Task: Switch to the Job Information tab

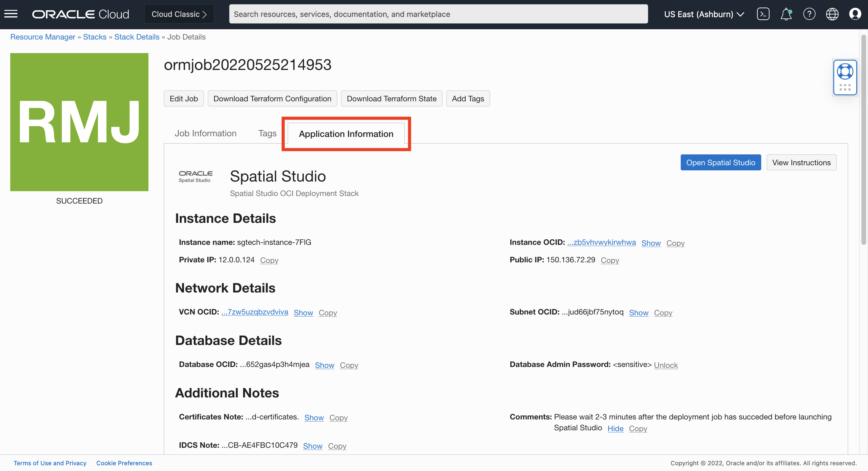Action: [206, 133]
